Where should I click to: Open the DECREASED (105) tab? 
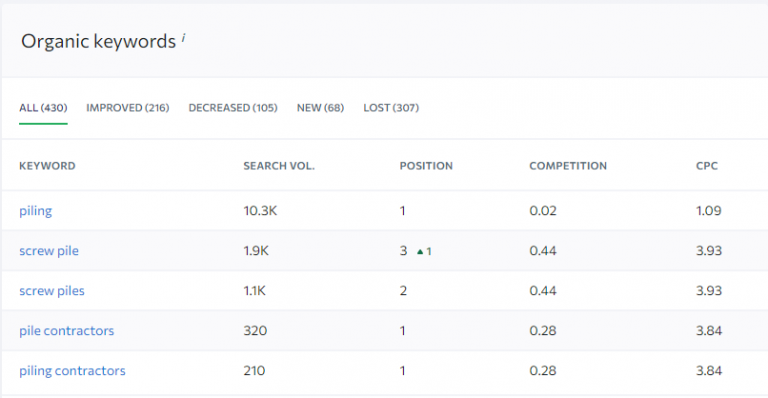click(233, 108)
